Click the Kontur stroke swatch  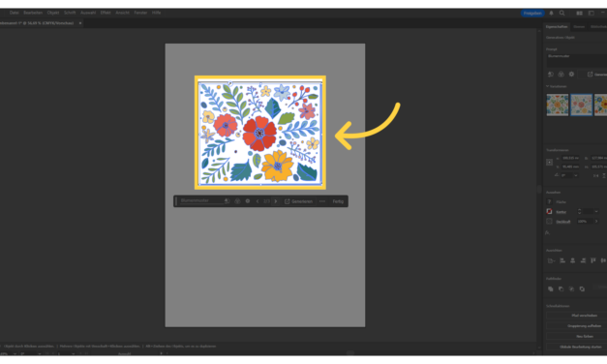[549, 211]
